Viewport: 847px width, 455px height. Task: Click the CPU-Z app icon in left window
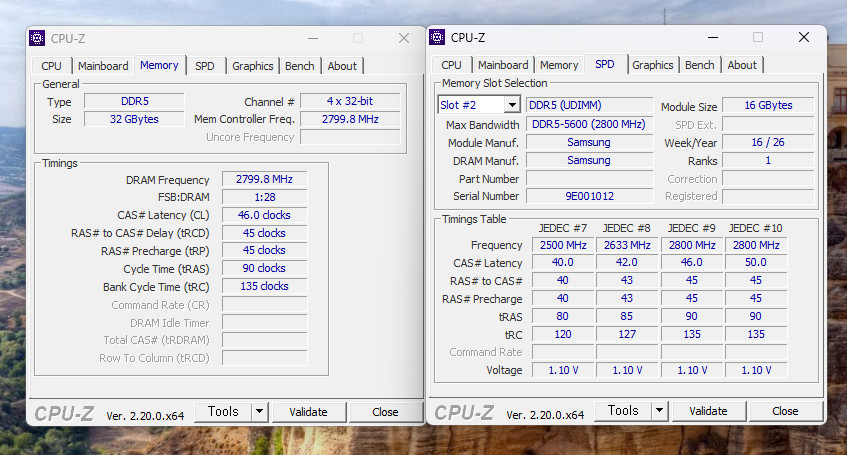point(37,38)
